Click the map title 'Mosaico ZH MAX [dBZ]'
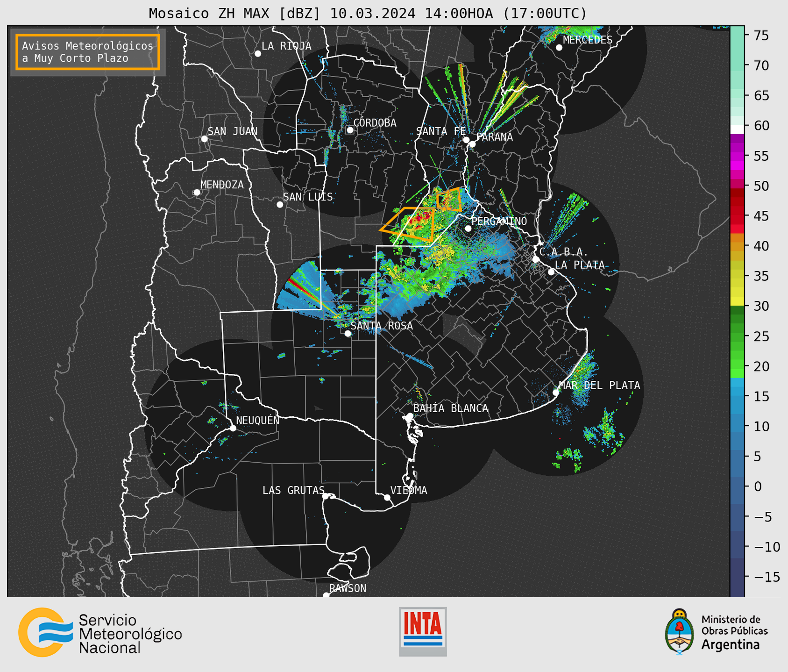 [x=235, y=14]
